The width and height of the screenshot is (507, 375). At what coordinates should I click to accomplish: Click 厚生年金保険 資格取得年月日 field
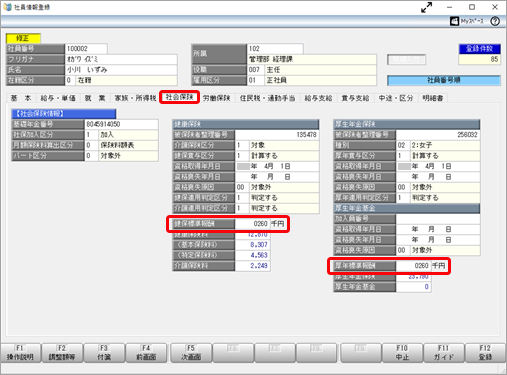click(438, 166)
